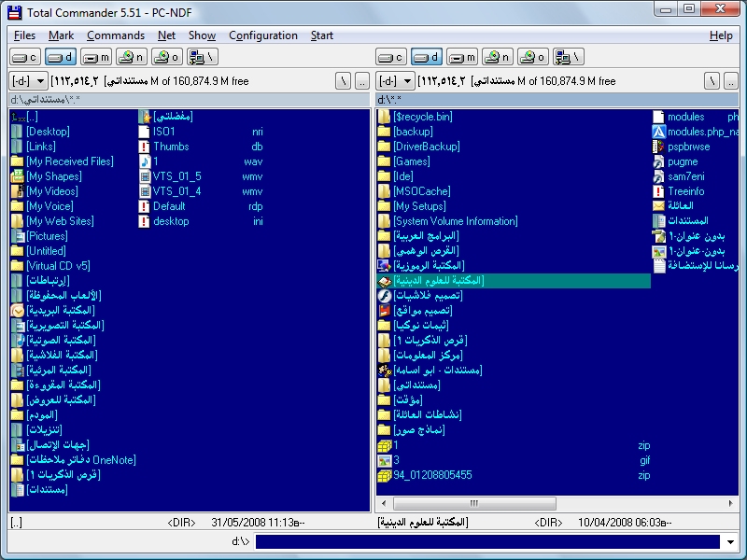Click left panel path bar d:\

coord(190,100)
